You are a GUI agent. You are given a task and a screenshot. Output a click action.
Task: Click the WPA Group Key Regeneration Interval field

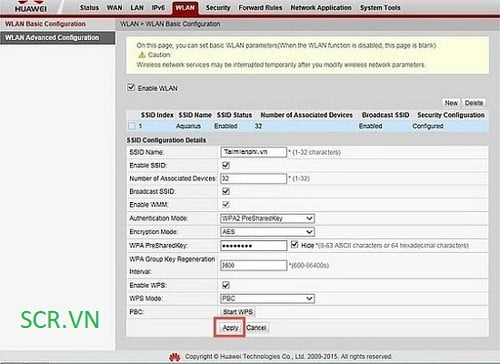click(253, 265)
